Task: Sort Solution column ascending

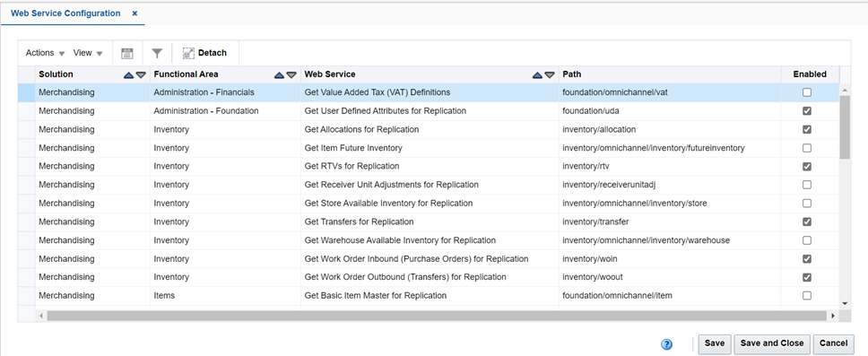Action: pos(129,74)
